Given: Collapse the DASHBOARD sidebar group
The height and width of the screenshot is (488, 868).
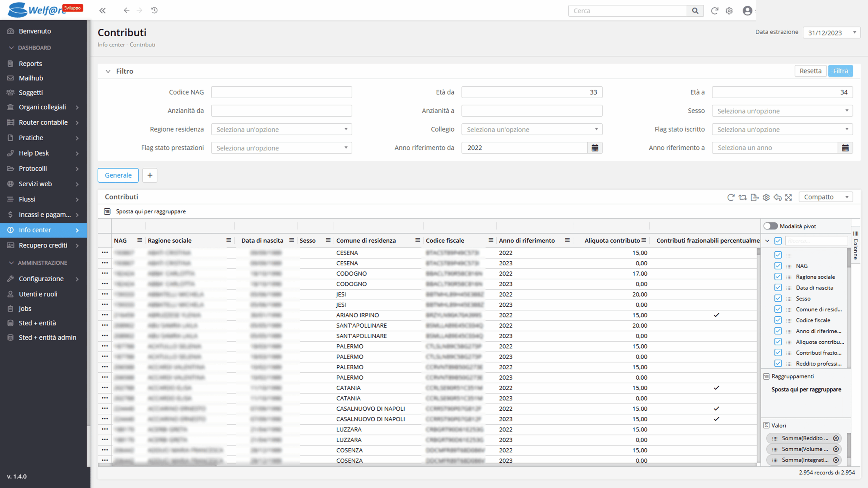Looking at the screenshot, I should (11, 48).
